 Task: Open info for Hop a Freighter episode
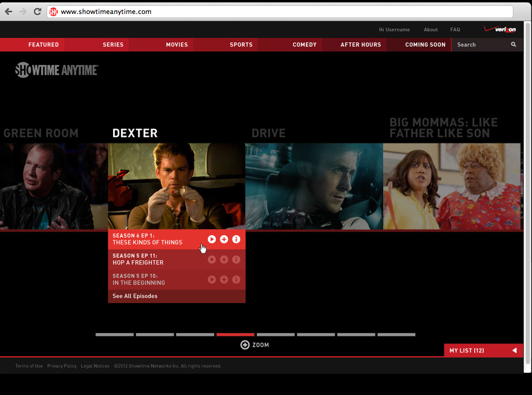click(236, 260)
